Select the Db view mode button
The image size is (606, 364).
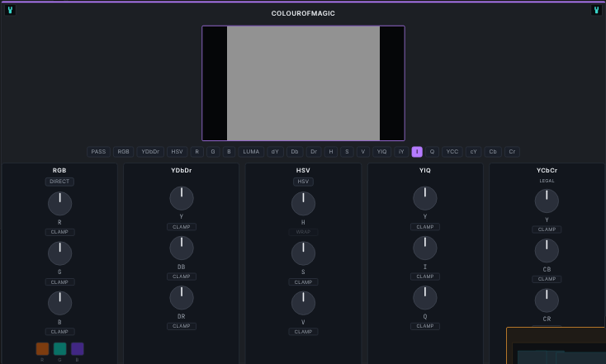tap(295, 152)
